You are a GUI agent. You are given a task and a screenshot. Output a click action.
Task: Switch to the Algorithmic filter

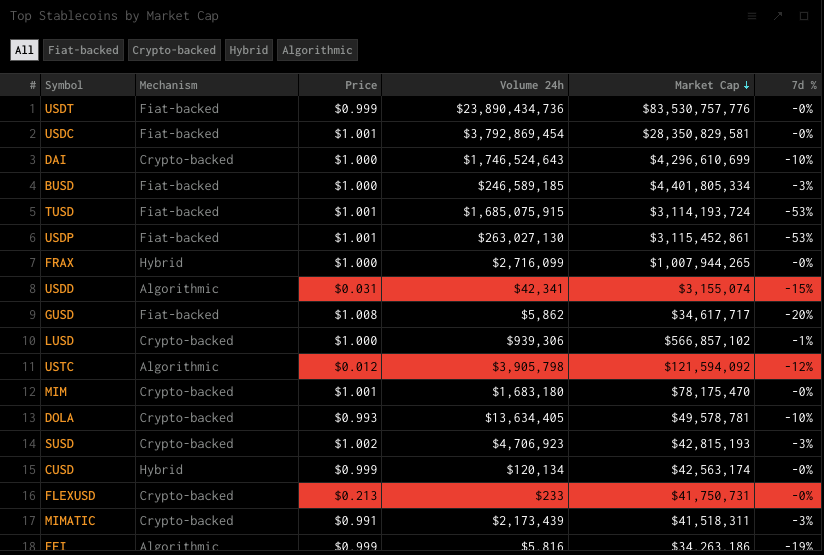pos(317,50)
